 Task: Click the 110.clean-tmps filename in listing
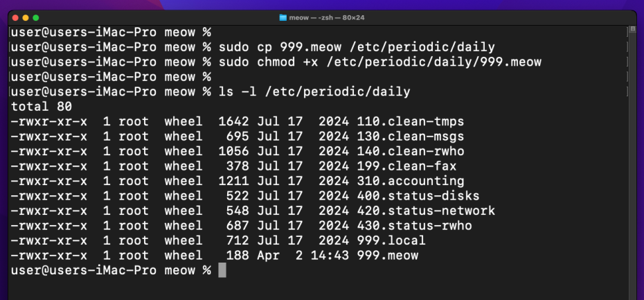(x=410, y=121)
